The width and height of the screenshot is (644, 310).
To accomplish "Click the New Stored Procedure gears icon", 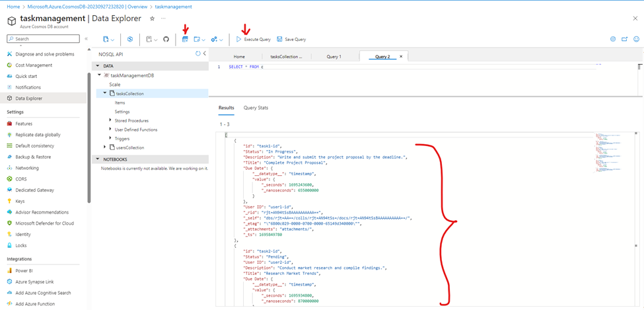I will (214, 39).
